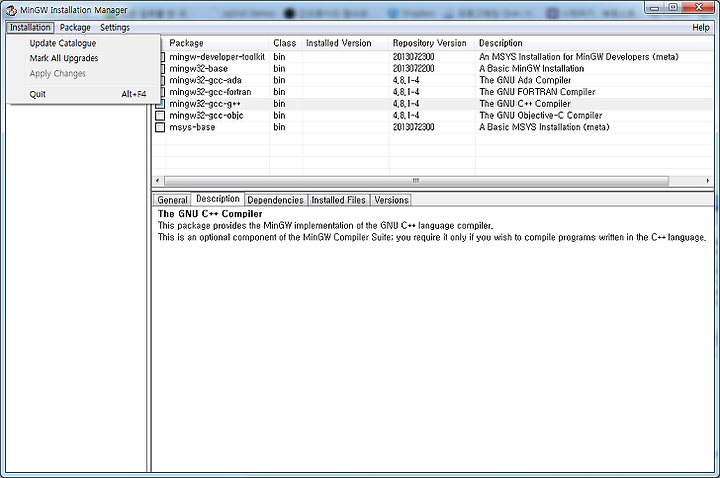Viewport: 720px width, 478px height.
Task: Close the MinGW Installation Manager window
Action: tap(698, 7)
